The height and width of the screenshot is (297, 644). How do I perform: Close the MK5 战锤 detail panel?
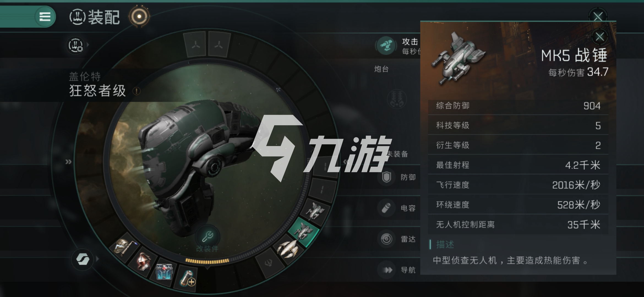600,37
